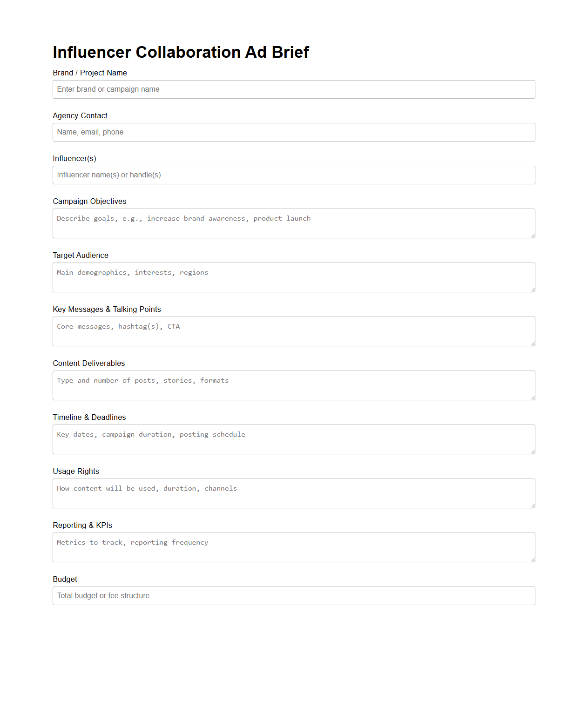The width and height of the screenshot is (588, 715).
Task: Click the Budget input field
Action: click(x=293, y=595)
